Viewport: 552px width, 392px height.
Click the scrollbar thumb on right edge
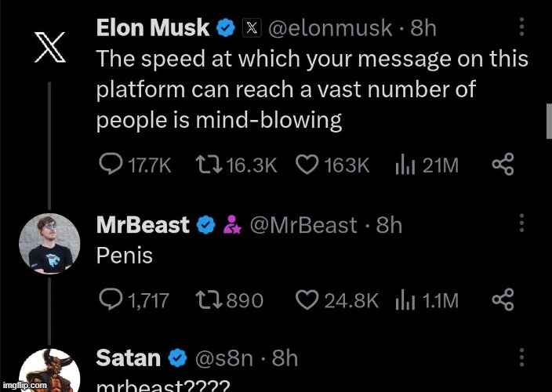[x=548, y=122]
